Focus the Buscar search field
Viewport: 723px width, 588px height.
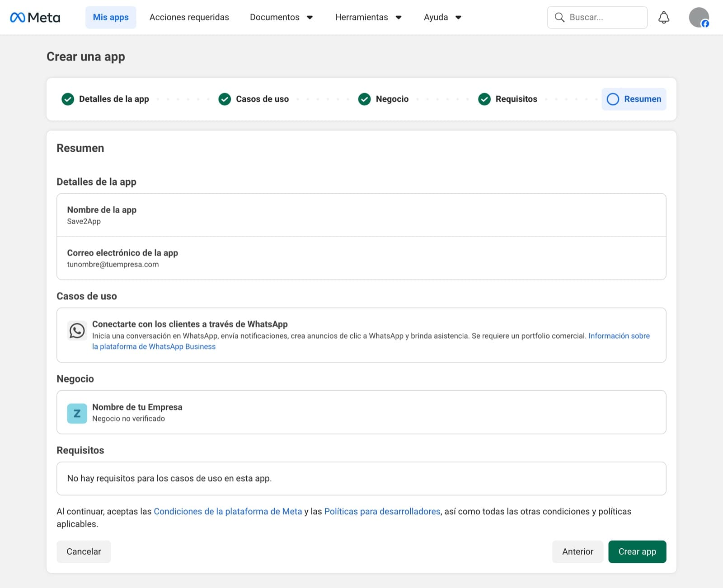[597, 18]
